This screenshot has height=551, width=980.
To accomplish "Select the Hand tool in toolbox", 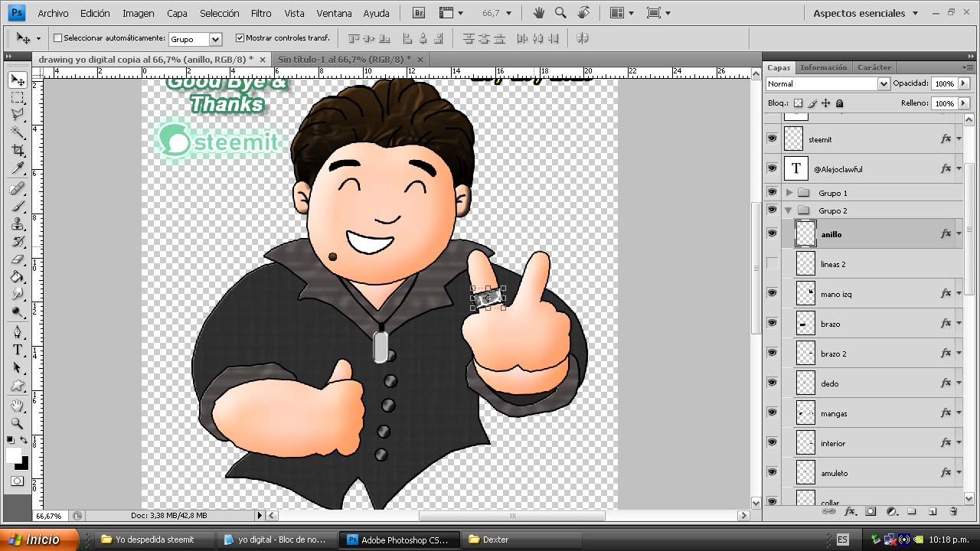I will click(x=18, y=406).
